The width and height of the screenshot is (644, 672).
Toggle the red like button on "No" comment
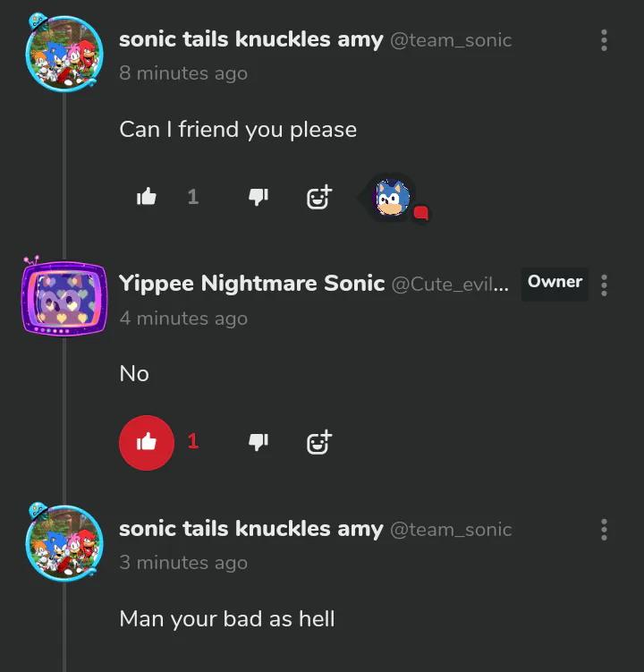[x=147, y=442]
